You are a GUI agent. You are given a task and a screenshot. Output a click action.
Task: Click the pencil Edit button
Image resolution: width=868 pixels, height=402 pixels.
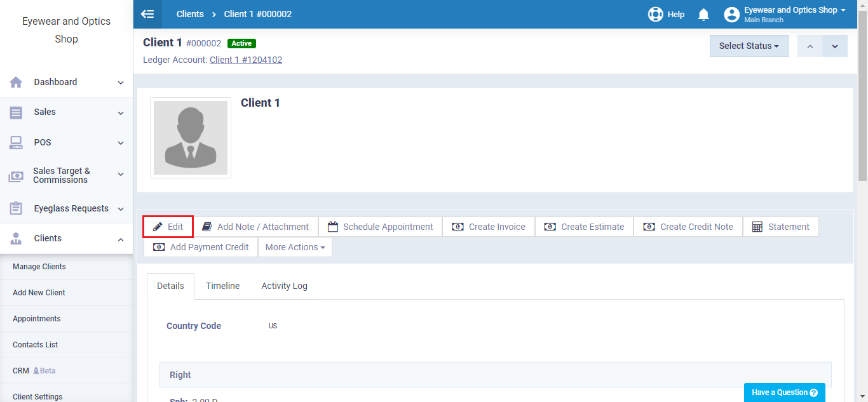(x=168, y=227)
